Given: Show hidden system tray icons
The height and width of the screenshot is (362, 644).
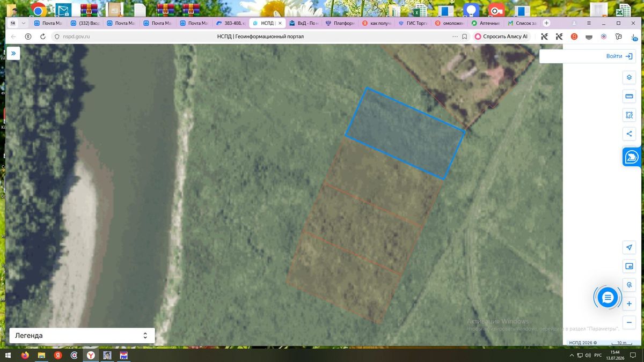Looking at the screenshot, I should pos(571,355).
